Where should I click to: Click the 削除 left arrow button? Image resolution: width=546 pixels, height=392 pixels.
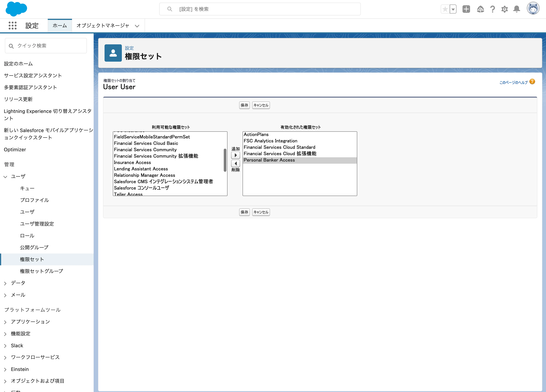click(235, 164)
